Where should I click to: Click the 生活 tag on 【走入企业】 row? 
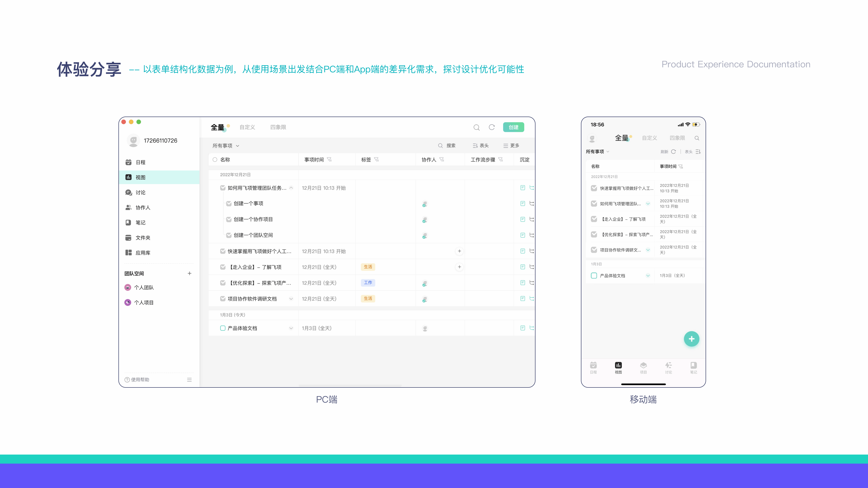pos(368,267)
